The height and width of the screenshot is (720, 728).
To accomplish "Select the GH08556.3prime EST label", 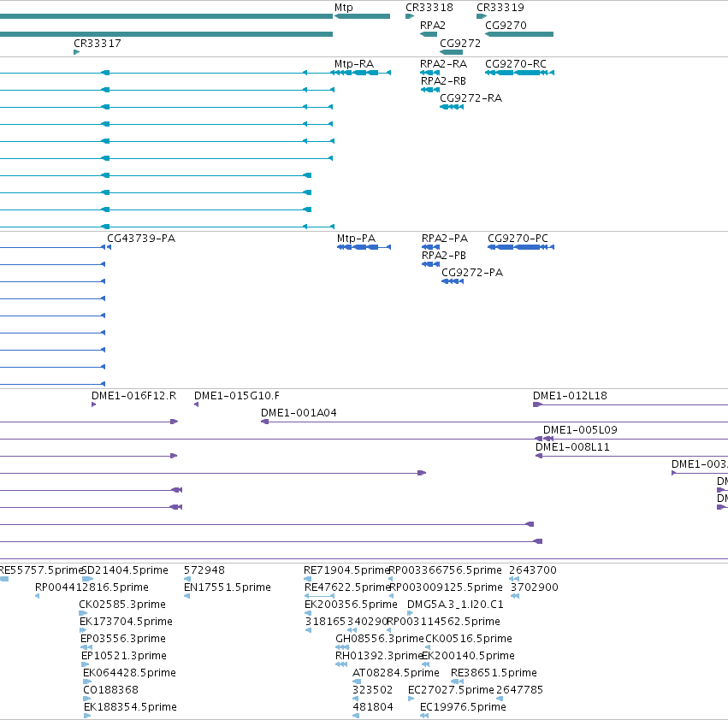I will click(379, 638).
